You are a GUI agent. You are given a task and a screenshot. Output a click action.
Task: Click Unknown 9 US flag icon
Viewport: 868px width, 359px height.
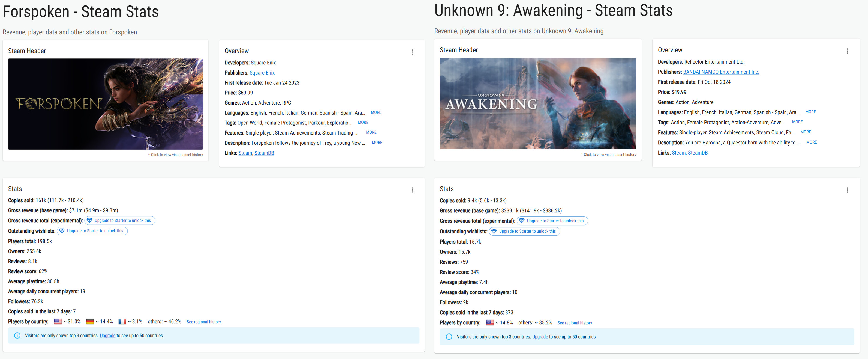[x=490, y=323]
